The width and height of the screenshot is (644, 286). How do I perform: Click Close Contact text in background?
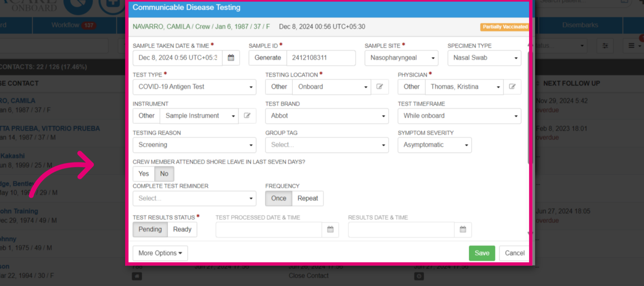(x=309, y=276)
